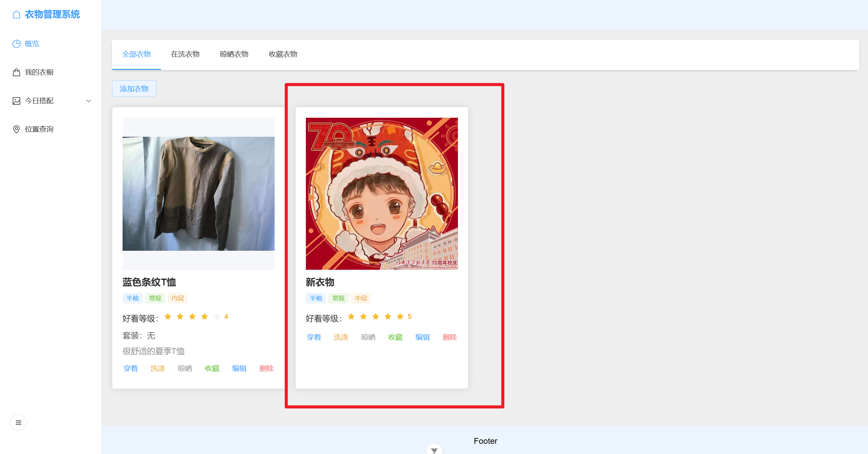Screen dimensions: 868x454
Task: Switch to the 全部衣物 tab
Action: coord(136,54)
